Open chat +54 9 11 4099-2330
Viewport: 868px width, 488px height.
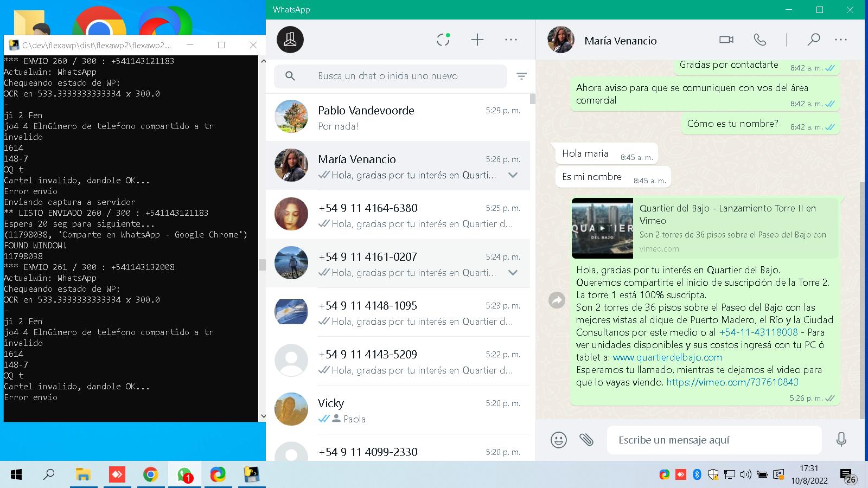(x=398, y=448)
